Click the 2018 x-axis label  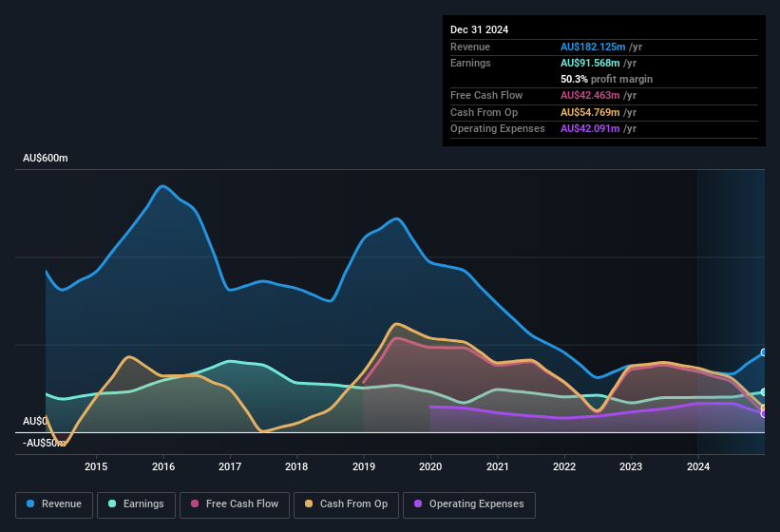click(296, 466)
